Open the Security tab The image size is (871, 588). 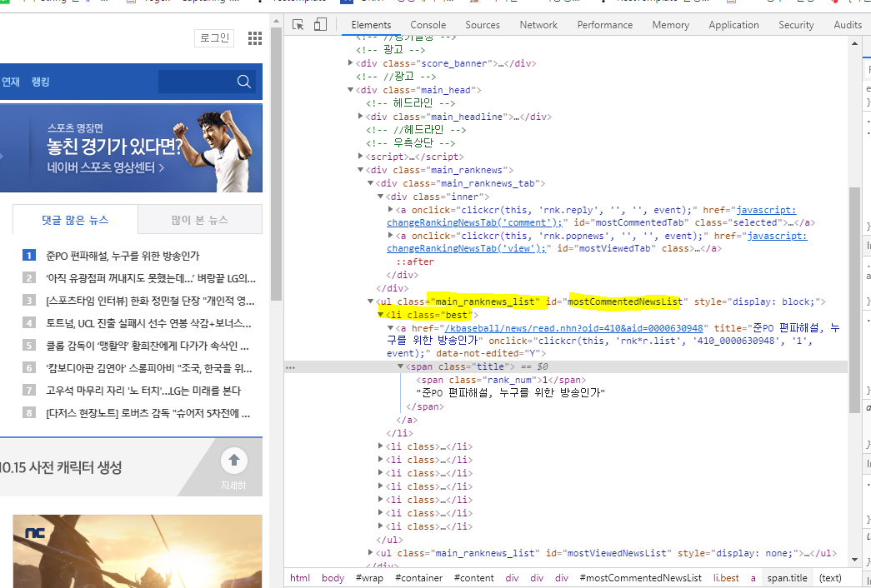click(796, 24)
